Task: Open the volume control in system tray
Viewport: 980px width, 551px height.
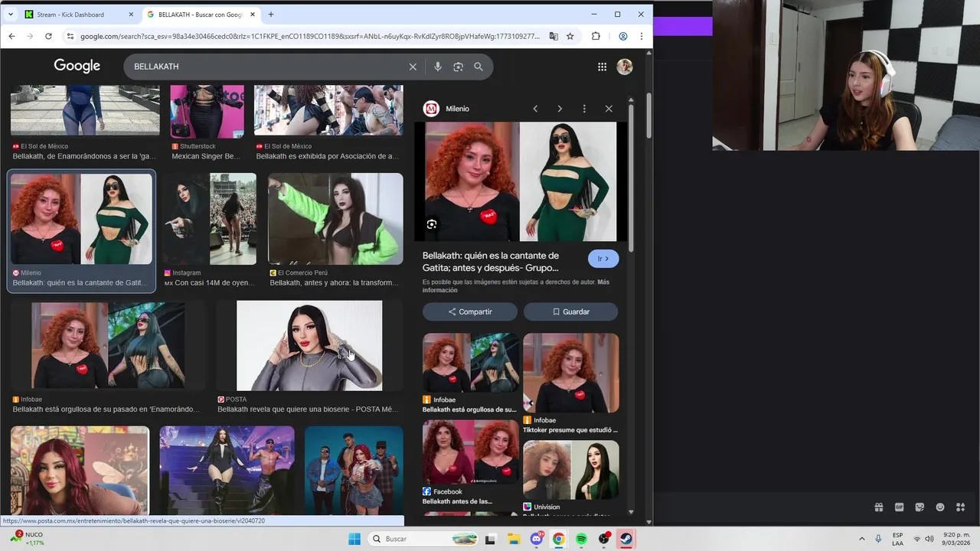Action: (929, 539)
